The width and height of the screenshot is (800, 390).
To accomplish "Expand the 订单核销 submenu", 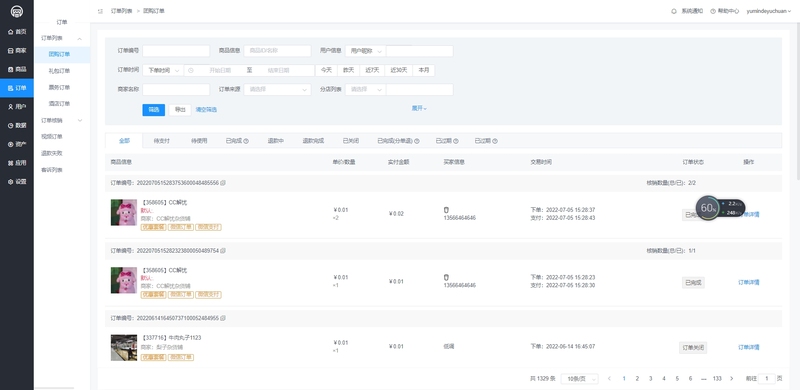I will tap(80, 120).
